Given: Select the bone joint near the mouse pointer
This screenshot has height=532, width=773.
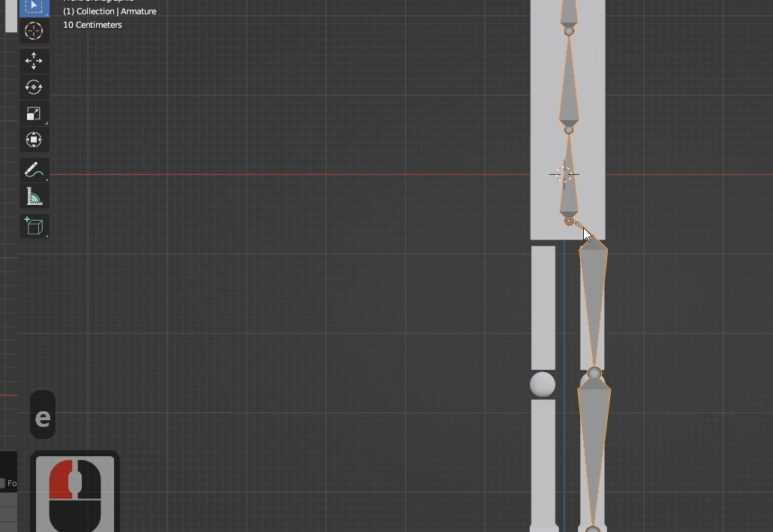Looking at the screenshot, I should [x=569, y=221].
